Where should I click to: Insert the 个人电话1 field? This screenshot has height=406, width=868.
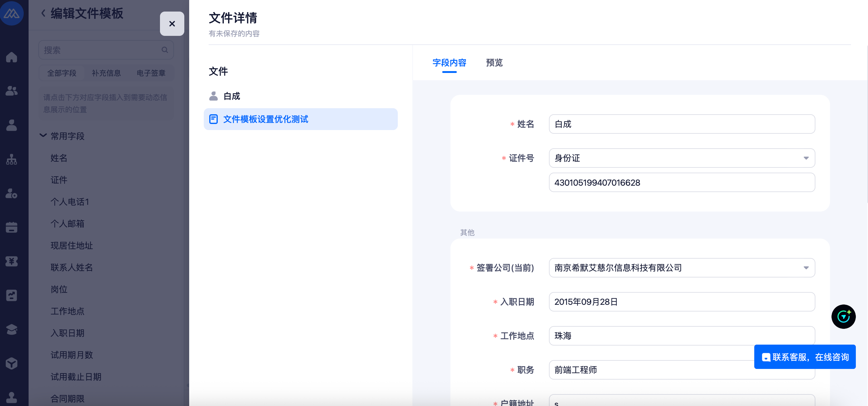70,202
